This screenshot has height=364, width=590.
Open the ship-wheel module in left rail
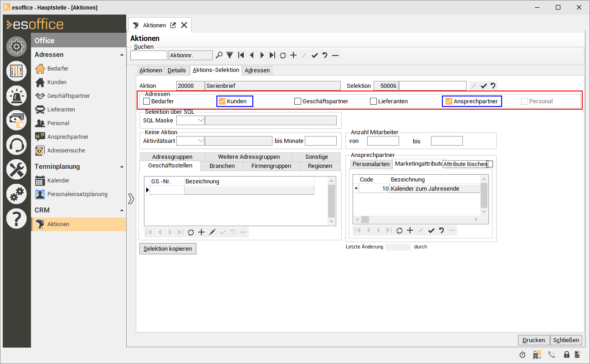point(16,46)
